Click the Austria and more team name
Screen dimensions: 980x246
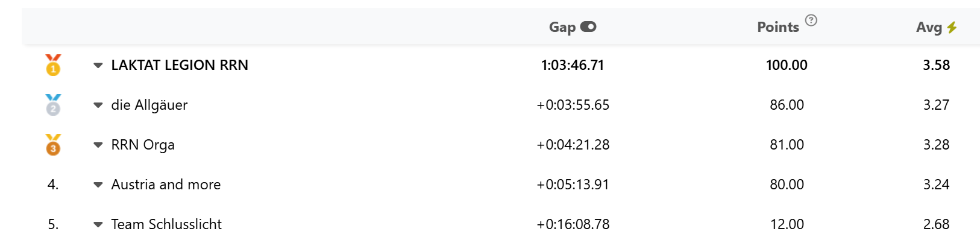click(x=166, y=184)
